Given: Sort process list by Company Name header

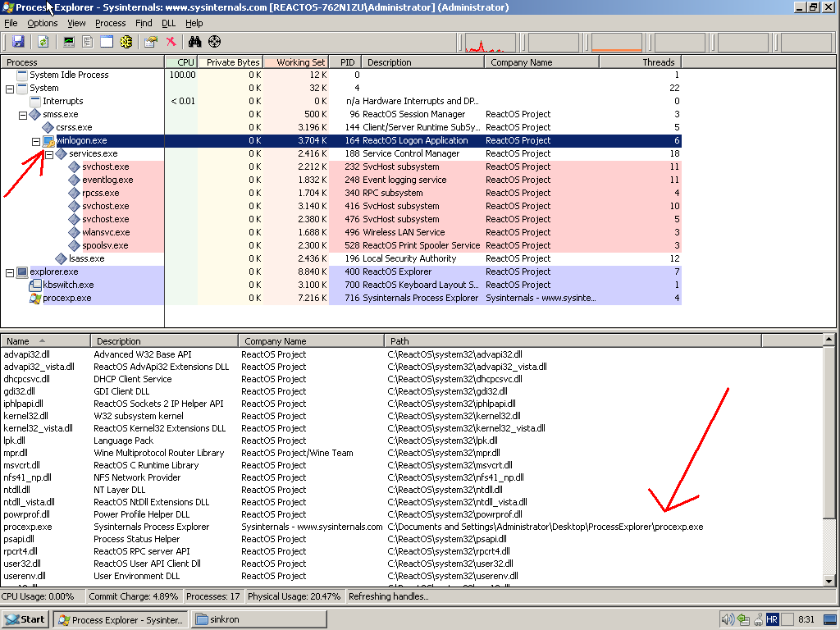Looking at the screenshot, I should (541, 62).
